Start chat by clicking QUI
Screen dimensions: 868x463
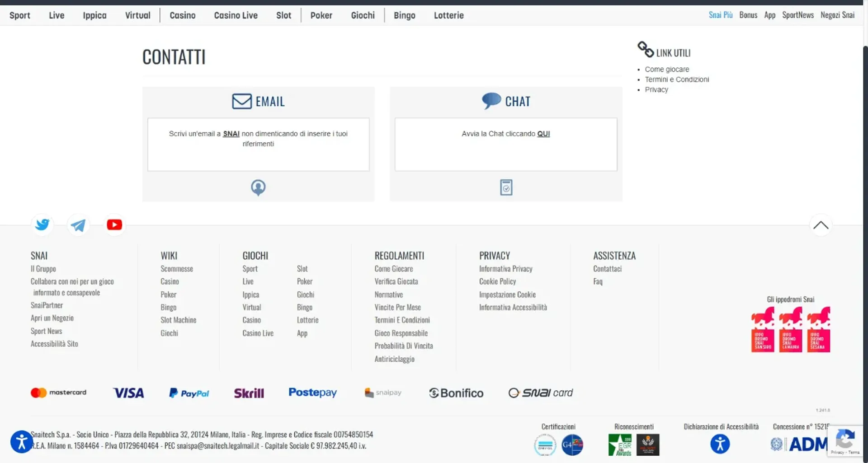[543, 134]
